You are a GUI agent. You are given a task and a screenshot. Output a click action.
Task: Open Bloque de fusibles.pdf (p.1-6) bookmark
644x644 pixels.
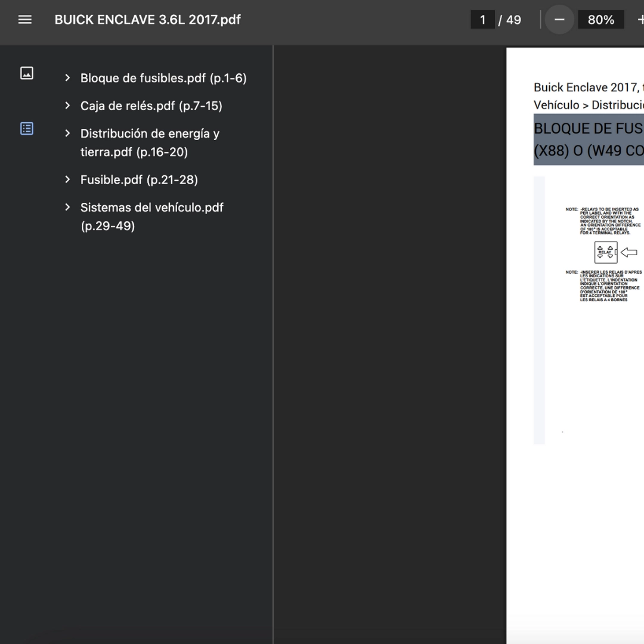163,78
